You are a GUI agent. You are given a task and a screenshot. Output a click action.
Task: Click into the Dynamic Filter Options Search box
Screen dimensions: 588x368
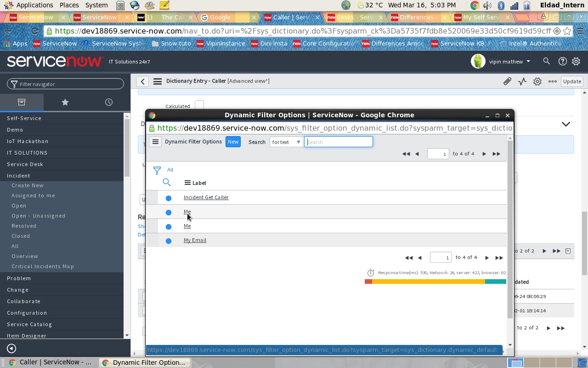[x=339, y=142]
